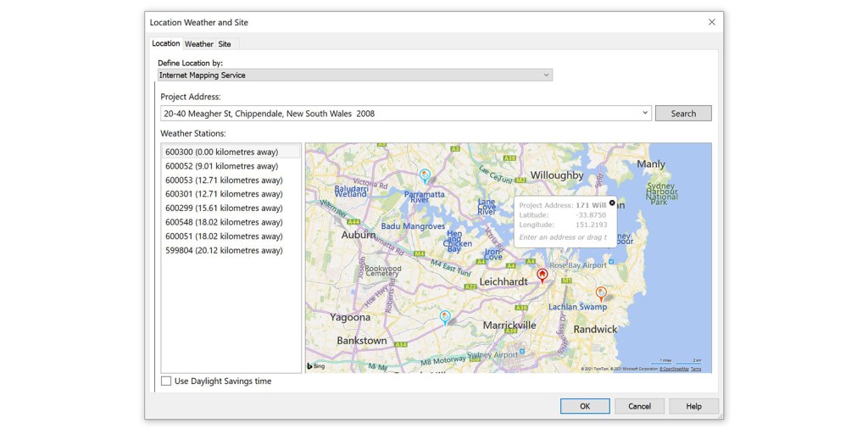Confirm with the OK button
Image resolution: width=868 pixels, height=434 pixels.
585,406
